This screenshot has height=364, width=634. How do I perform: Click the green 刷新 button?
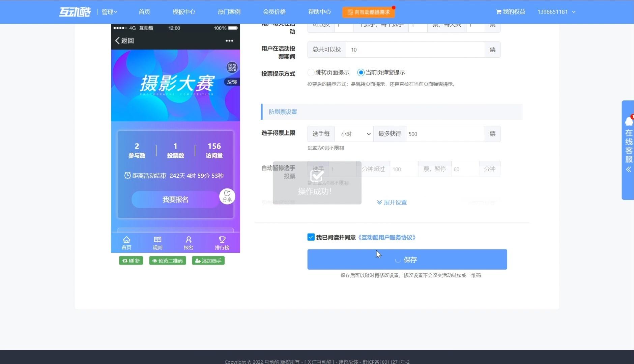[x=131, y=261]
